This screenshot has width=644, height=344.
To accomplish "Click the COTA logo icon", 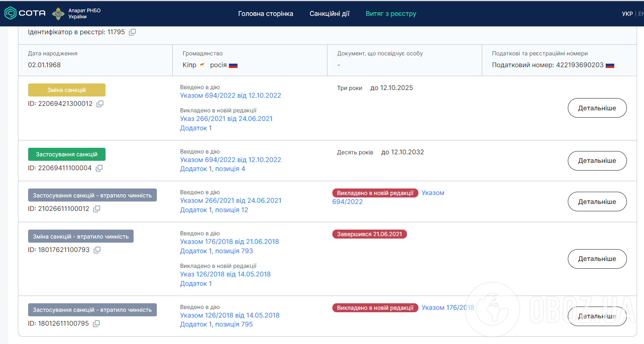I will [10, 13].
